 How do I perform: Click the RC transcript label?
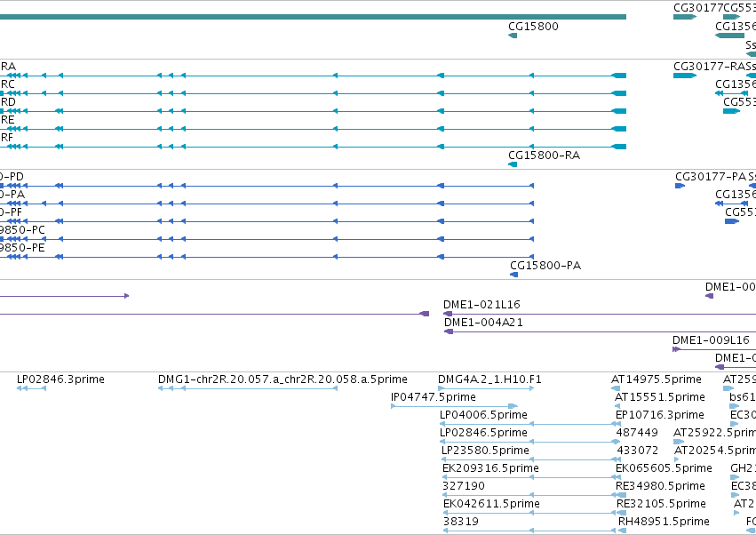pos(8,84)
